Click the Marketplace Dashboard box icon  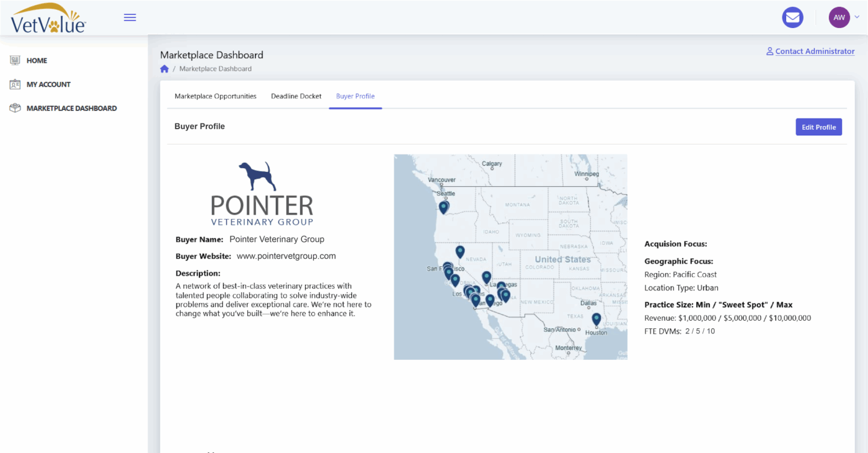(x=15, y=108)
